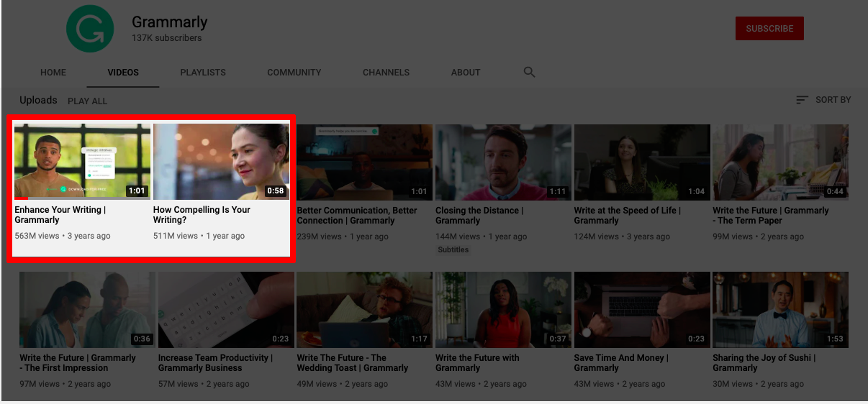
Task: Click title Increase Team Productivity | Grammarly Business
Action: 215,363
